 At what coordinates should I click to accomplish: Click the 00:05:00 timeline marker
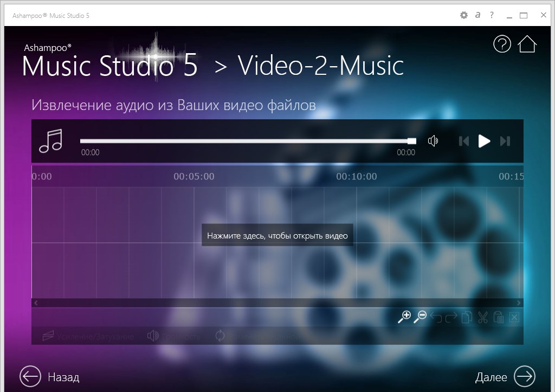pyautogui.click(x=194, y=176)
